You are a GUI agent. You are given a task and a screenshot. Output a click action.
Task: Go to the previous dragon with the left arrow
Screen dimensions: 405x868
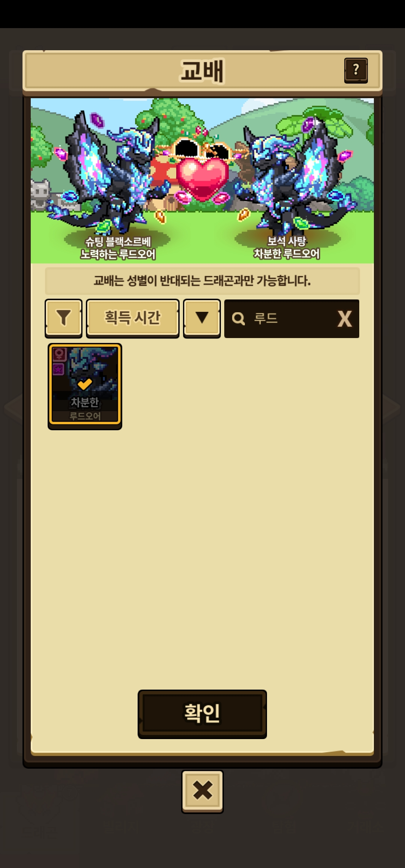tap(13, 407)
